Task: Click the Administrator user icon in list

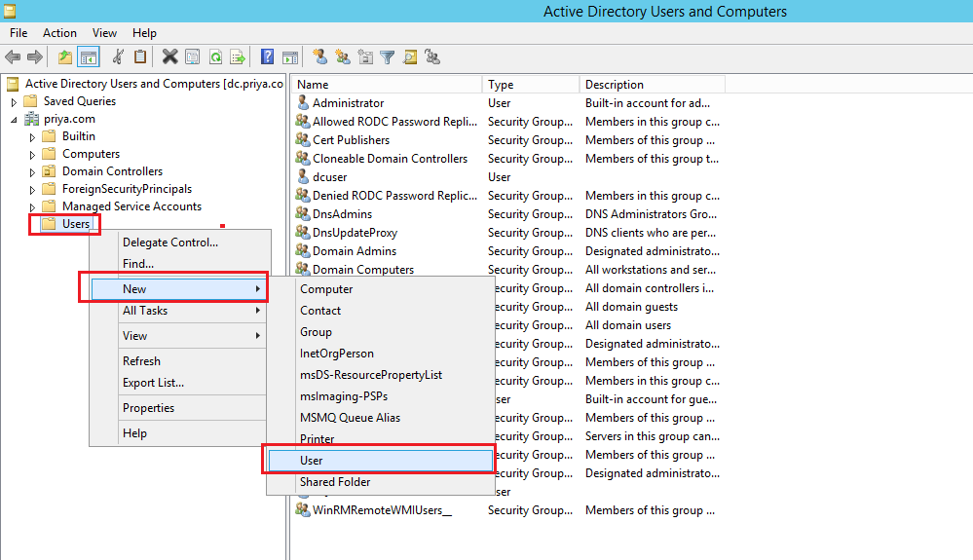Action: tap(303, 103)
